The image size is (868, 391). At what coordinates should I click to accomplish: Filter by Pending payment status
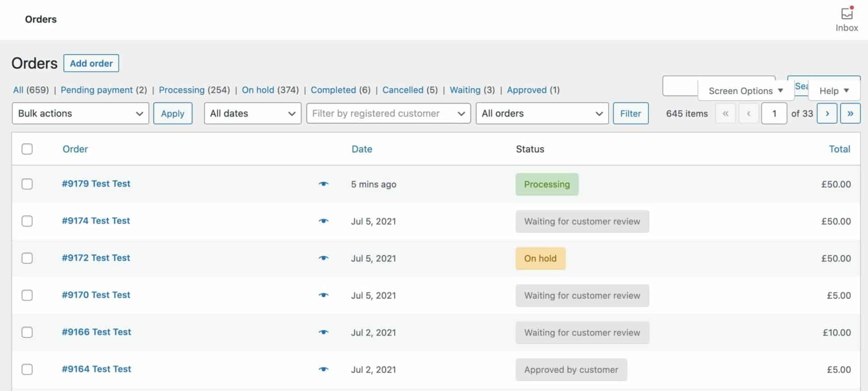pyautogui.click(x=104, y=90)
